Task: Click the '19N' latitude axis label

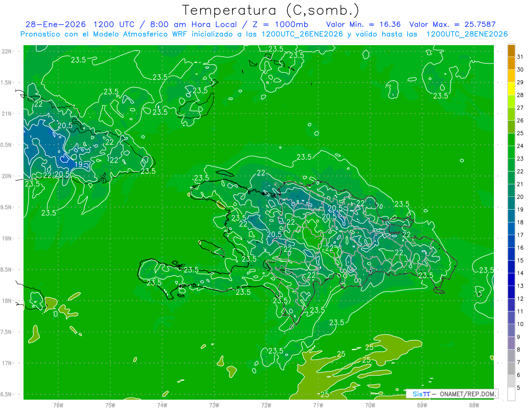Action: [x=7, y=239]
